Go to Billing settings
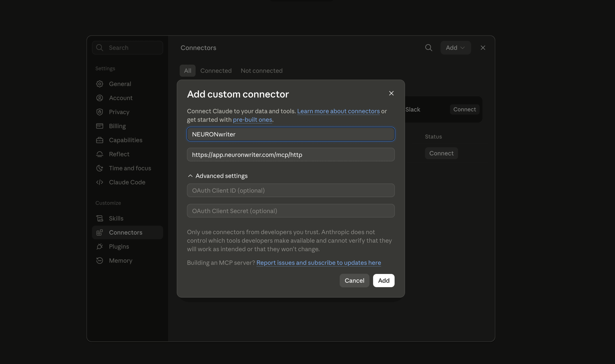The image size is (615, 364). pos(127,126)
